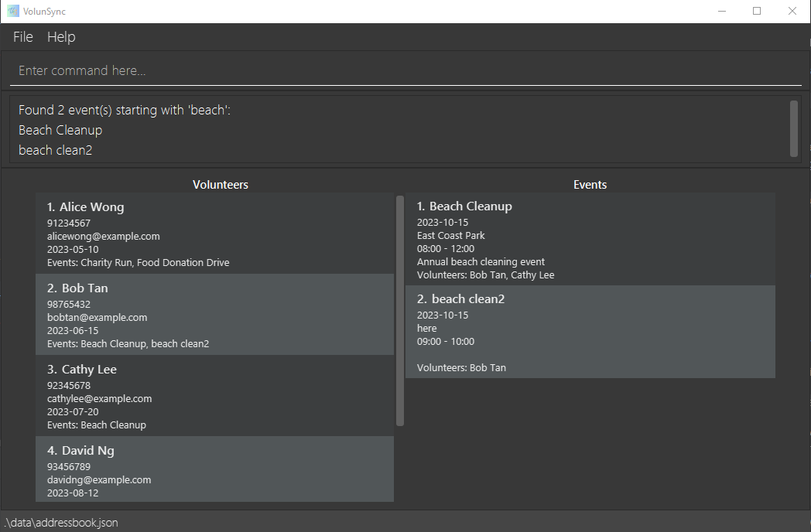Click the VolunSync app icon in title bar
Image resolution: width=811 pixels, height=532 pixels.
(13, 11)
